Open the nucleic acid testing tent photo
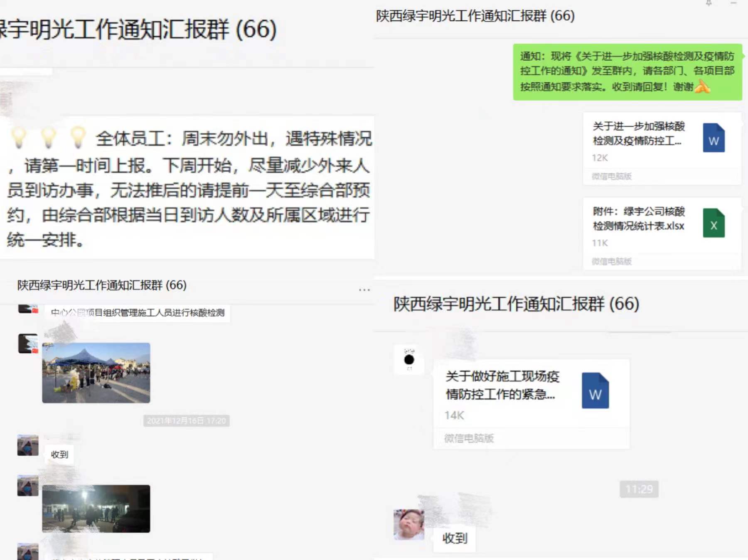 96,373
